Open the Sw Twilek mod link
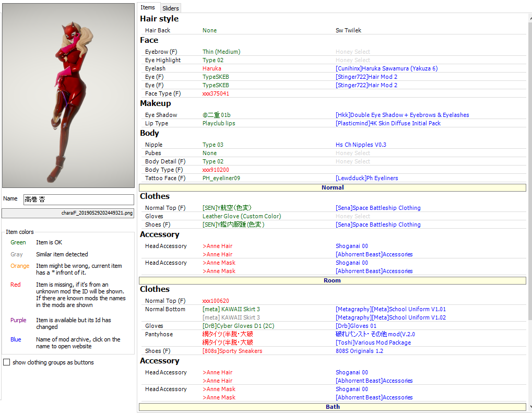The height and width of the screenshot is (413, 532). pyautogui.click(x=348, y=30)
